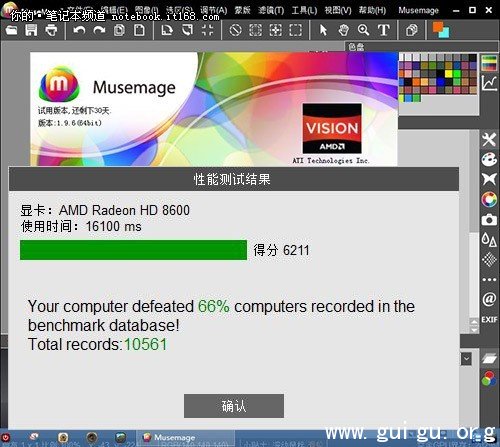
Task: Click the 确认 confirm button
Action: (x=234, y=406)
